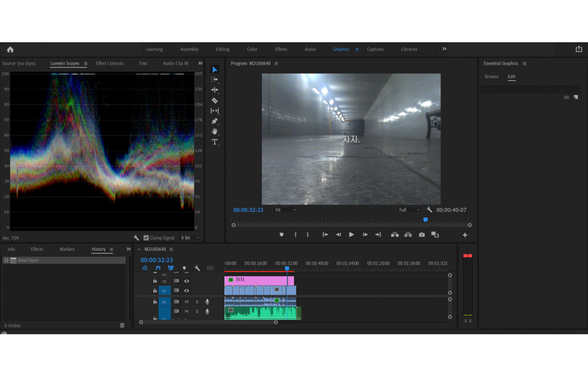588x377 pixels.
Task: Select the Razor tool
Action: point(214,101)
